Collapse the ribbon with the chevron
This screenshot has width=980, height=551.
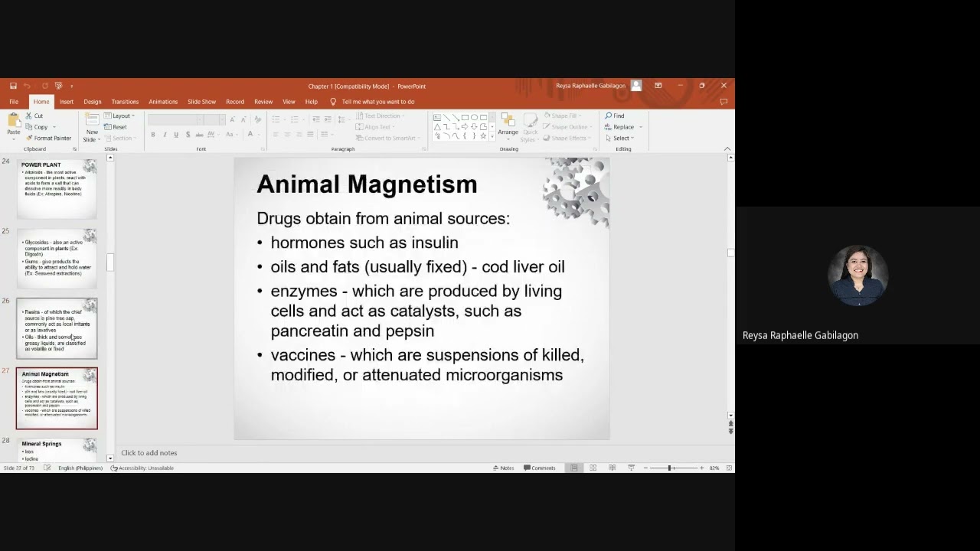pos(727,148)
